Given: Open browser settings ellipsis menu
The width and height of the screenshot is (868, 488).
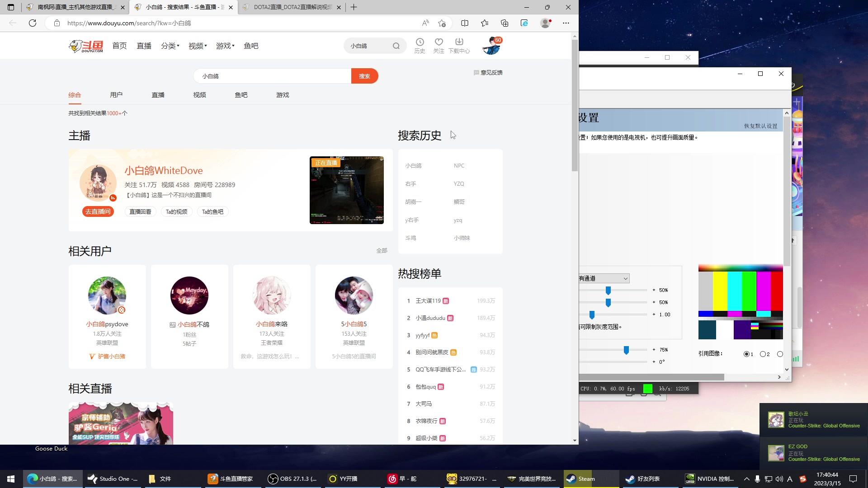Looking at the screenshot, I should coord(566,23).
